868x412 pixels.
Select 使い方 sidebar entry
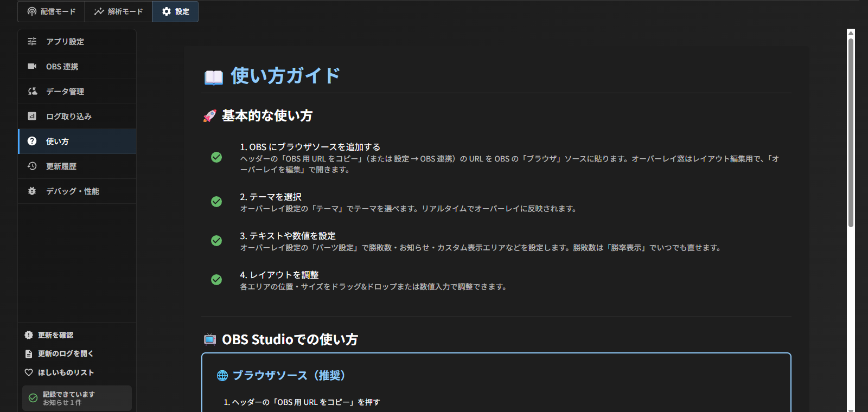pyautogui.click(x=77, y=141)
